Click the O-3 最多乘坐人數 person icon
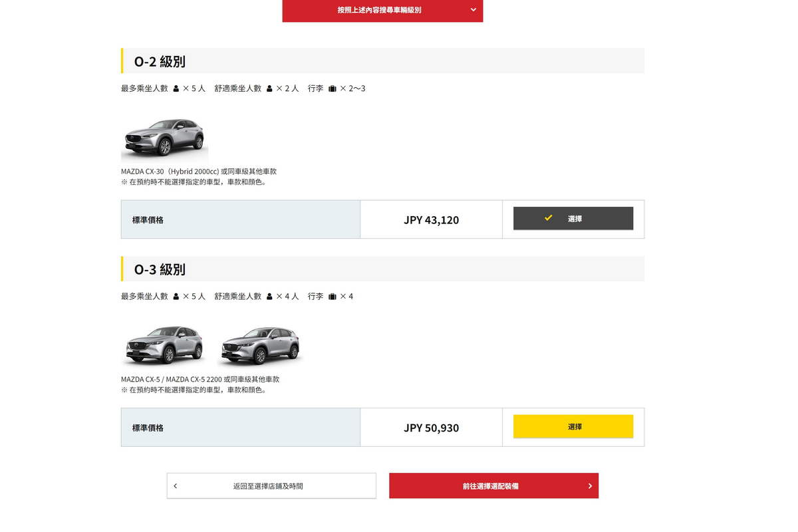The image size is (798, 532). click(x=176, y=297)
